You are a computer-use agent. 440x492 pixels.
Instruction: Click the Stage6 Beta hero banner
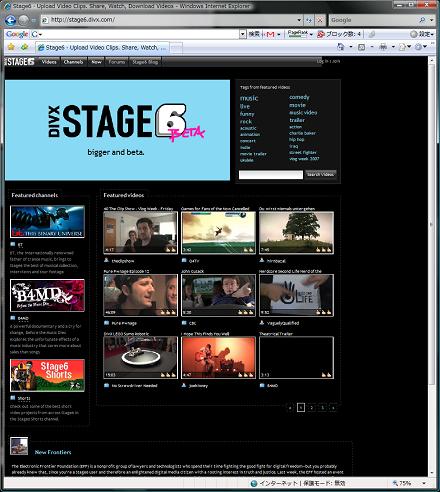click(117, 130)
